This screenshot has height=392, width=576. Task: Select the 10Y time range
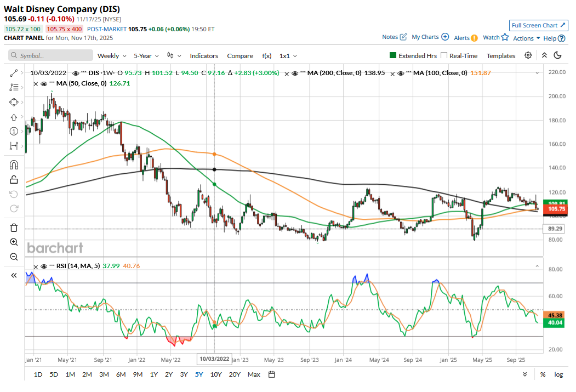216,374
